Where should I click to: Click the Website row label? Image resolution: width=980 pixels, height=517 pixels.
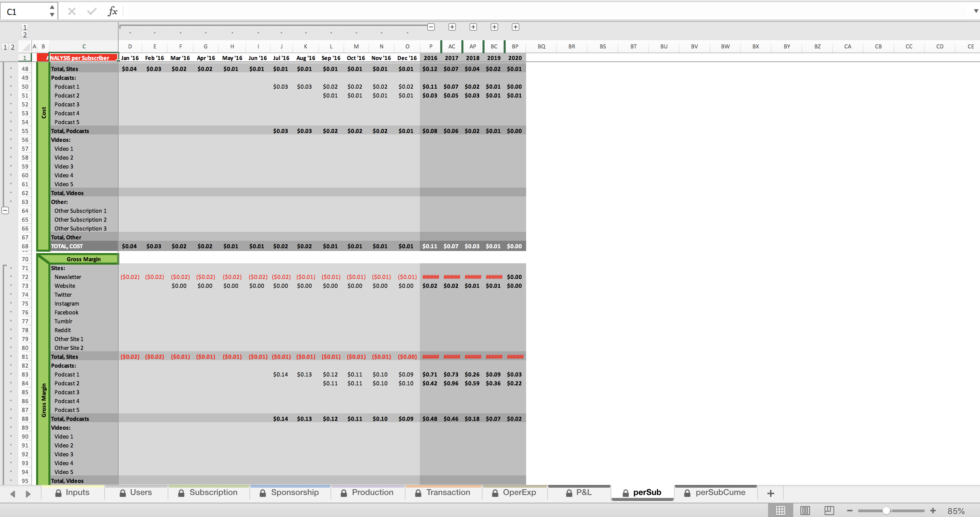(65, 286)
